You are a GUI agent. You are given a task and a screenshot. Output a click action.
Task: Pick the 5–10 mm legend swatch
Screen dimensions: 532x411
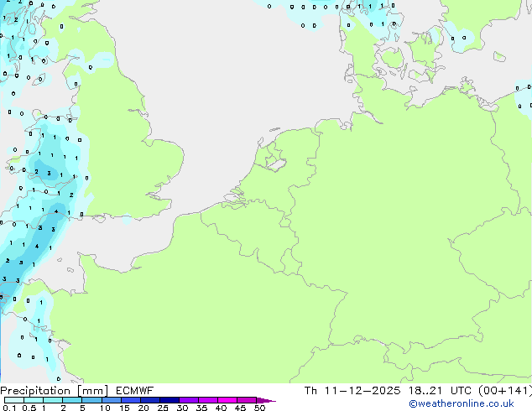coord(91,400)
